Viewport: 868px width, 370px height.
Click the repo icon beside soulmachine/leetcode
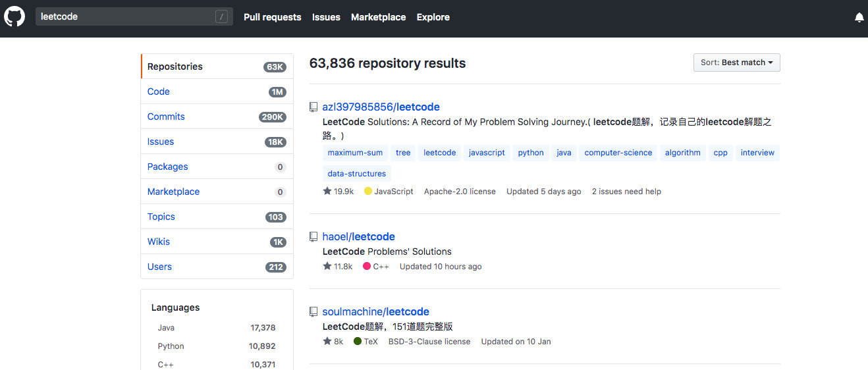click(313, 311)
